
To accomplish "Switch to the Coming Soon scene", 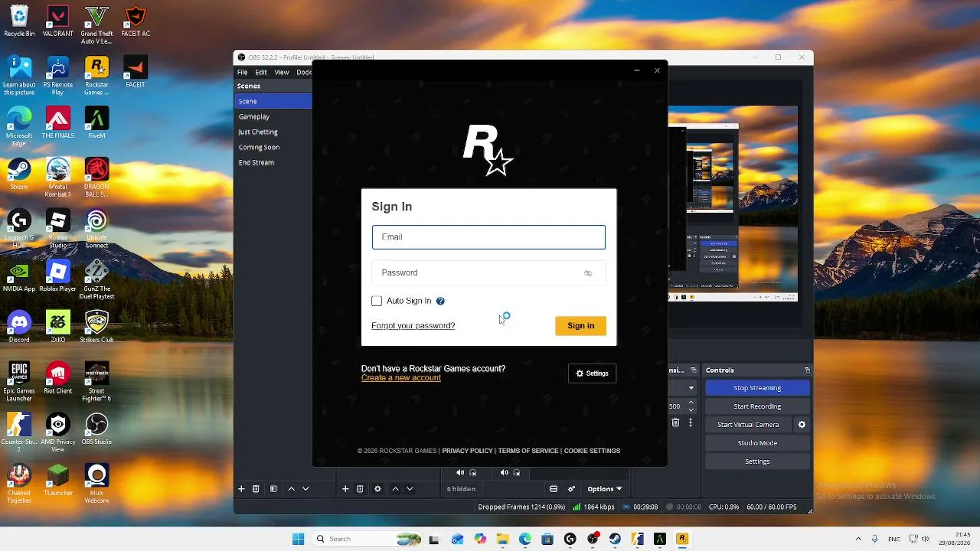I will click(x=273, y=147).
